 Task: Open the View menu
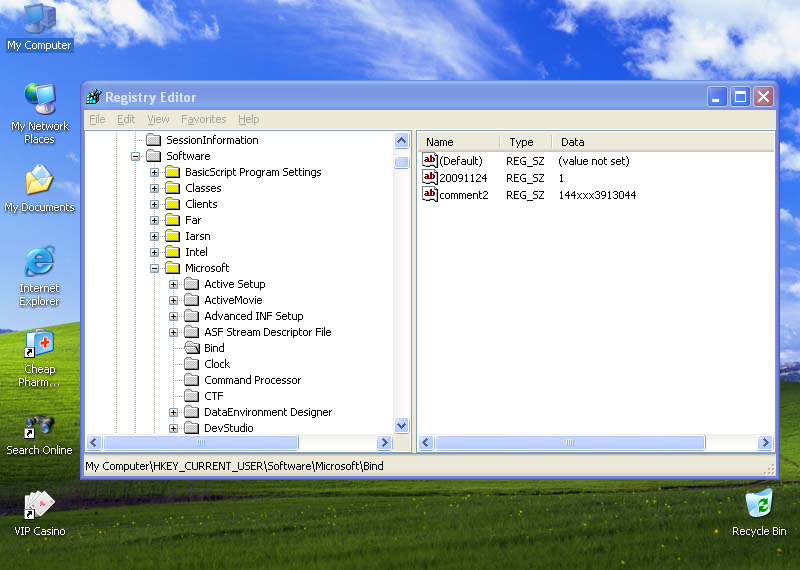[158, 119]
